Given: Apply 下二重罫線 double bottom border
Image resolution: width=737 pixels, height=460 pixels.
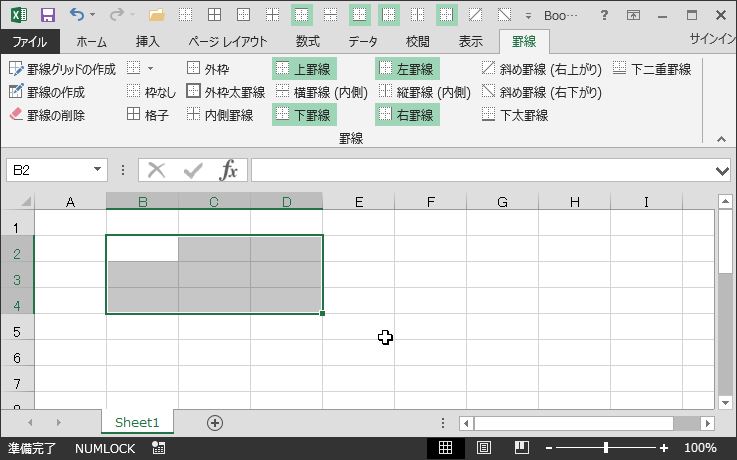Looking at the screenshot, I should 652,69.
